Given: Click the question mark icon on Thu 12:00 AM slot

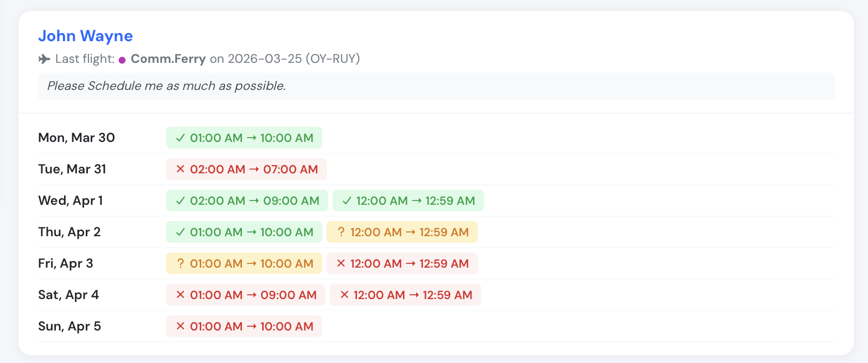Looking at the screenshot, I should [341, 232].
